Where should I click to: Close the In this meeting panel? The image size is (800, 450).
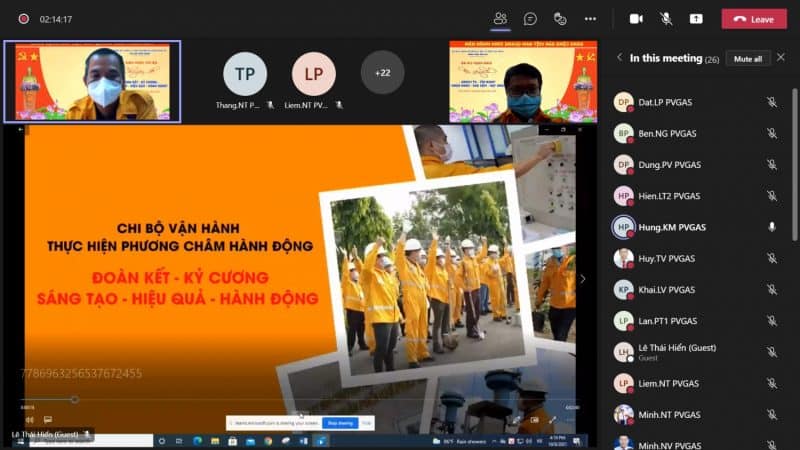pos(781,57)
